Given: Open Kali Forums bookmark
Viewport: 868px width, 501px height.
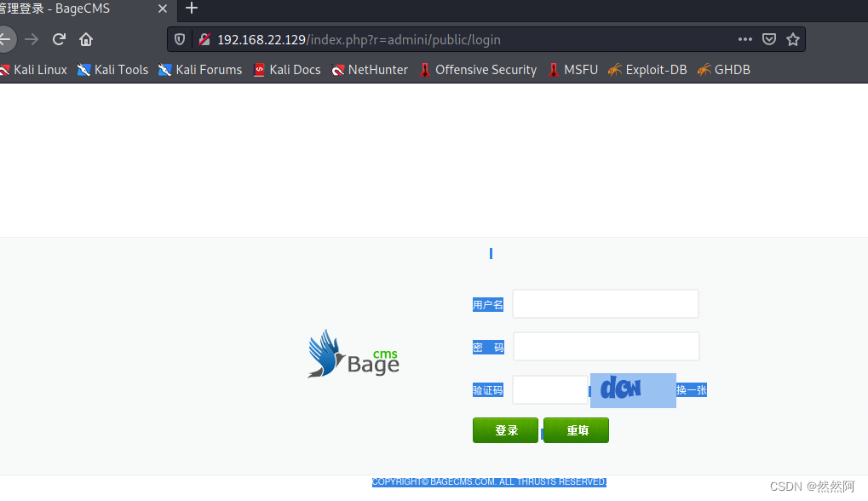Looking at the screenshot, I should click(200, 70).
